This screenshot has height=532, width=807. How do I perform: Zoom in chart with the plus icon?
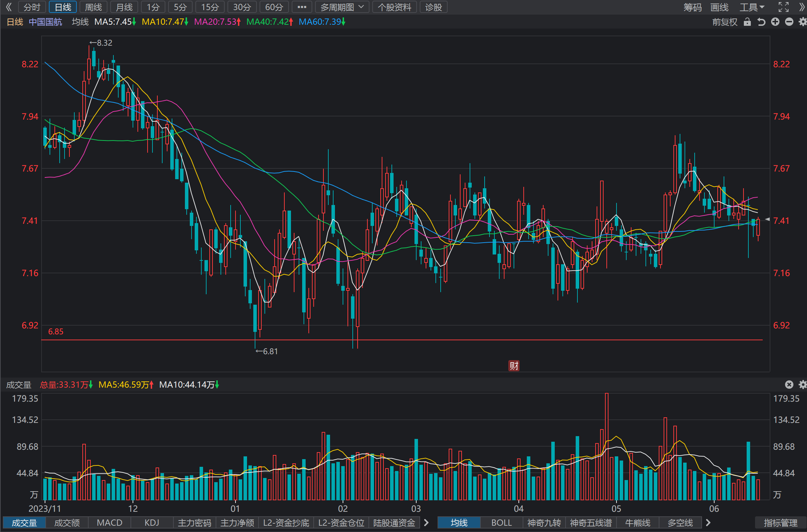coord(775,22)
